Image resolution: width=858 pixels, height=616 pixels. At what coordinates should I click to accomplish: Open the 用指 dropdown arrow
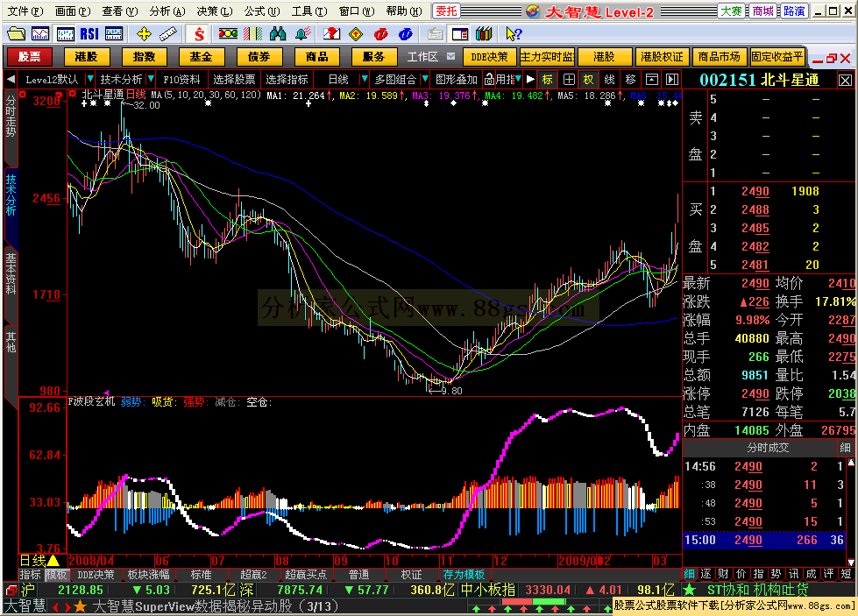tap(518, 80)
